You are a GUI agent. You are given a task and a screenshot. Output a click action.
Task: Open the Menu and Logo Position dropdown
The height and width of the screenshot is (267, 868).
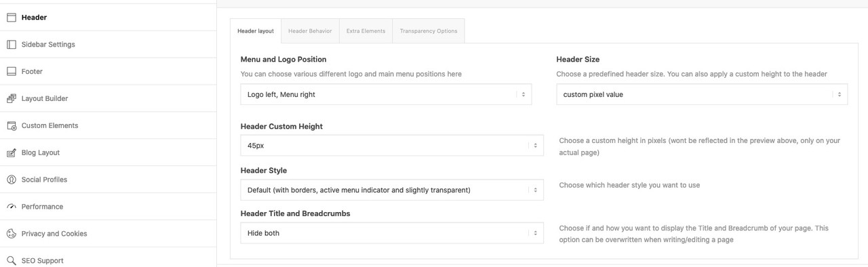(x=386, y=95)
